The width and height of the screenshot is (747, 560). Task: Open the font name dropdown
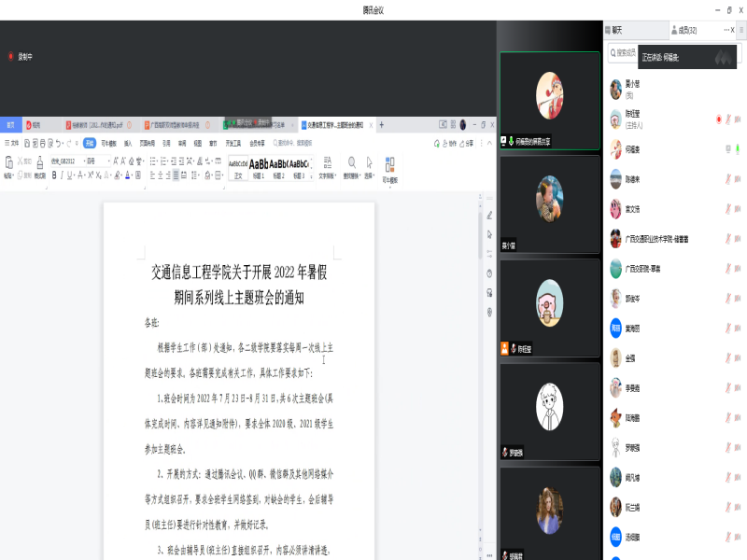coord(65,161)
